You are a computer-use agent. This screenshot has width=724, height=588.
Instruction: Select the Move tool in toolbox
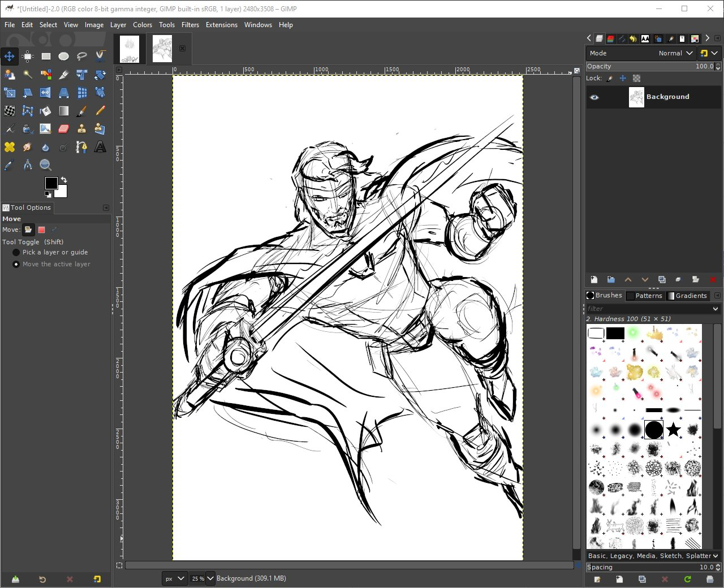[10, 56]
